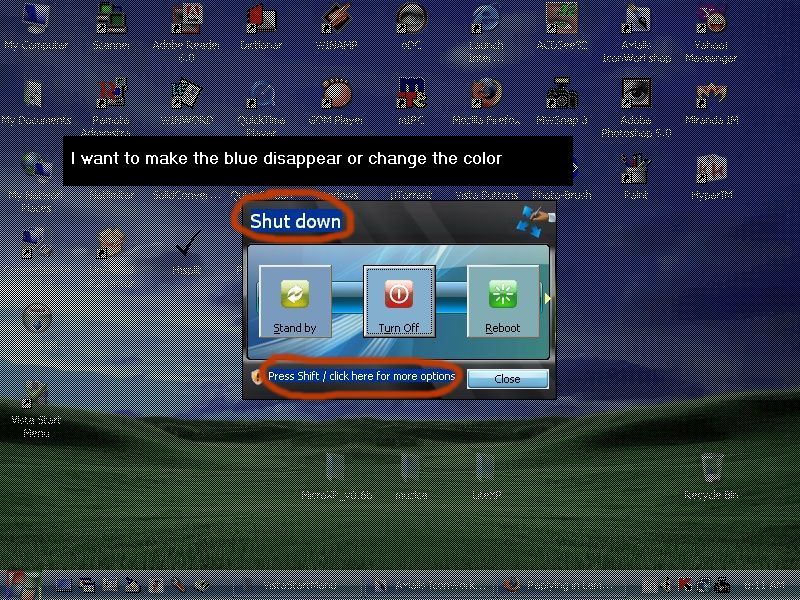Launch Remote Administrator shortcut

coord(111,106)
